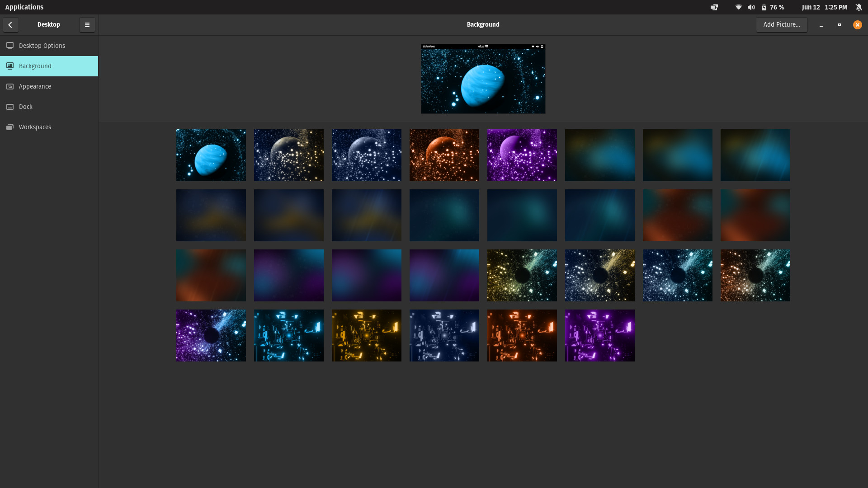Choose the blue planet wallpaper thumbnail
This screenshot has height=488, width=868.
211,155
